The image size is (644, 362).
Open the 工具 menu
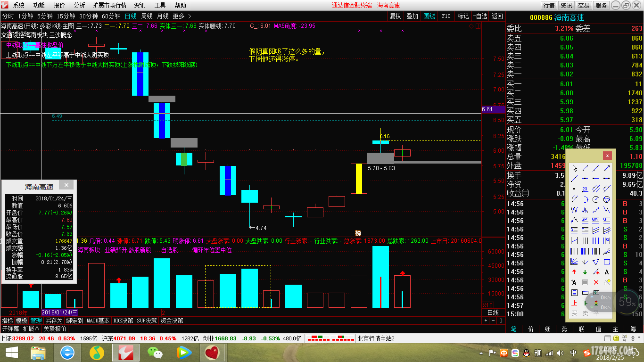click(x=160, y=5)
